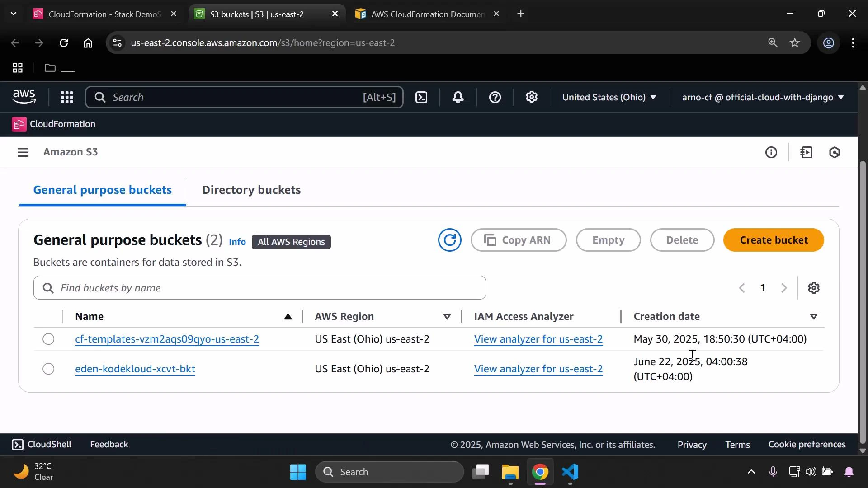Viewport: 868px width, 488px height.
Task: Expand the arno-cf account menu
Action: pos(761,97)
